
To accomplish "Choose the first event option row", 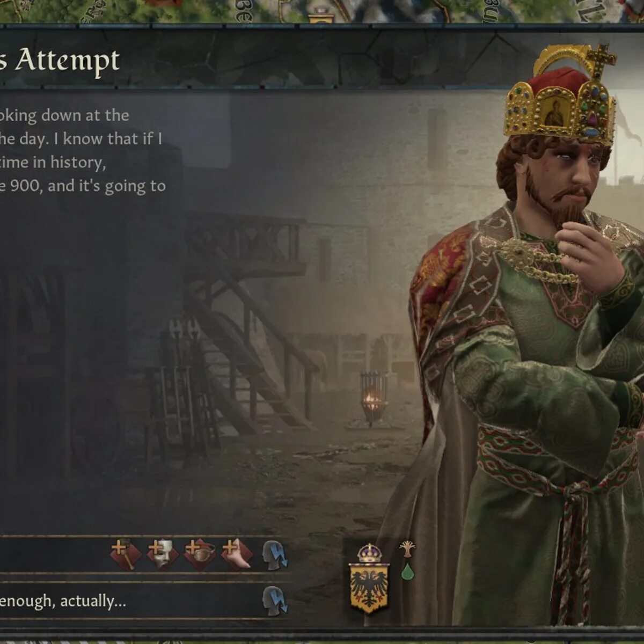I will (x=145, y=554).
